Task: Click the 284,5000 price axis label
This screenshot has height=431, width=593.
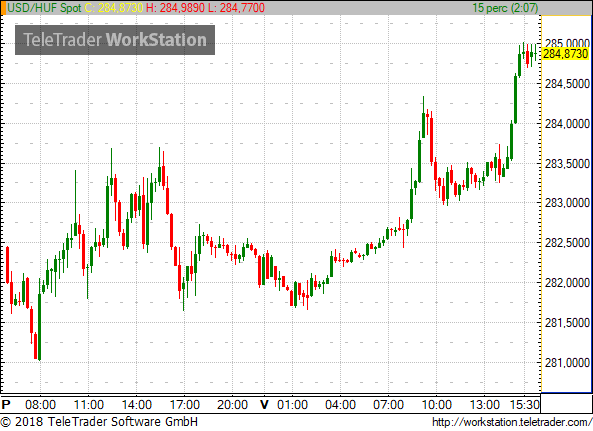Action: click(567, 84)
